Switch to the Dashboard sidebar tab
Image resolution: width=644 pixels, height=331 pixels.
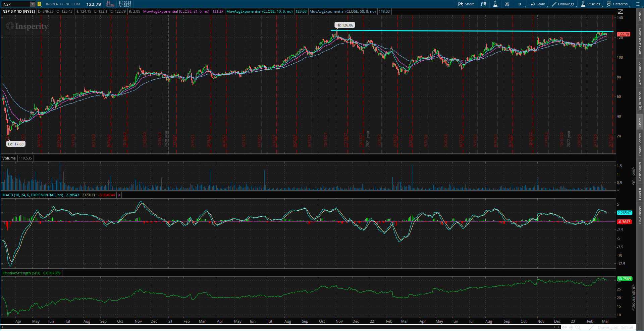point(640,172)
